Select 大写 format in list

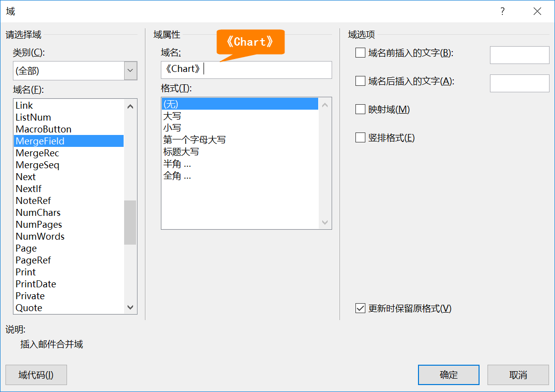pos(172,116)
